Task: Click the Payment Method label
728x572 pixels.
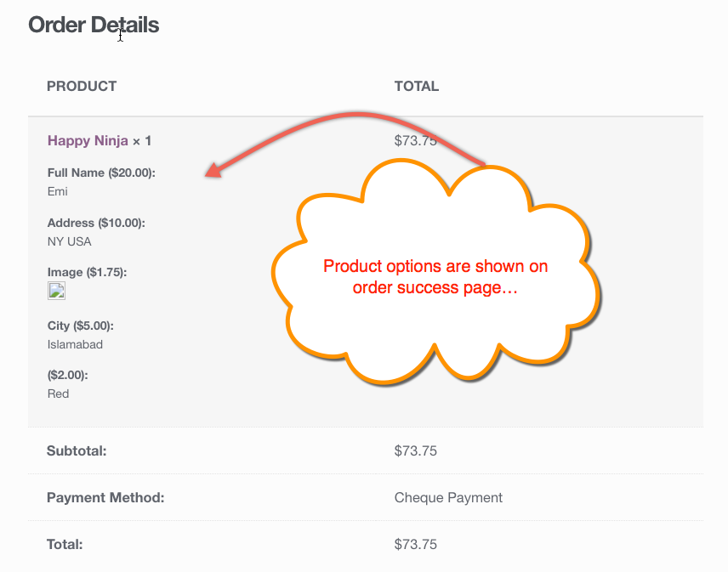Action: point(105,498)
